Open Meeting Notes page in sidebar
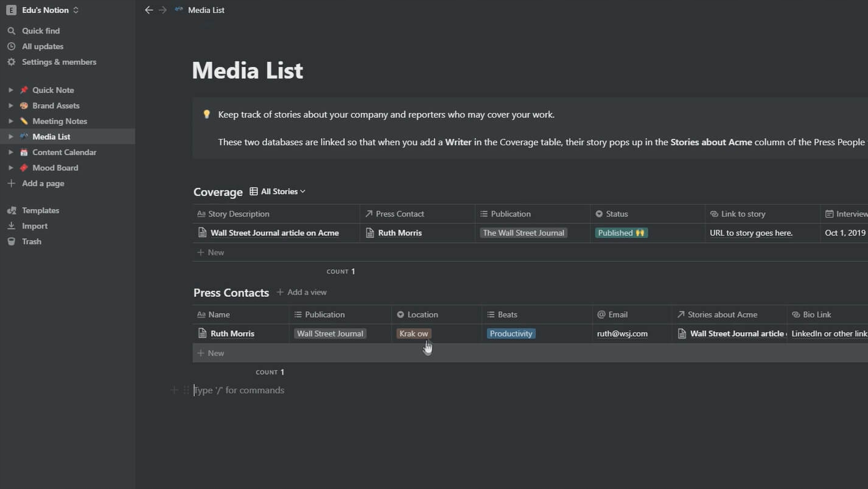This screenshot has height=489, width=868. [x=60, y=122]
